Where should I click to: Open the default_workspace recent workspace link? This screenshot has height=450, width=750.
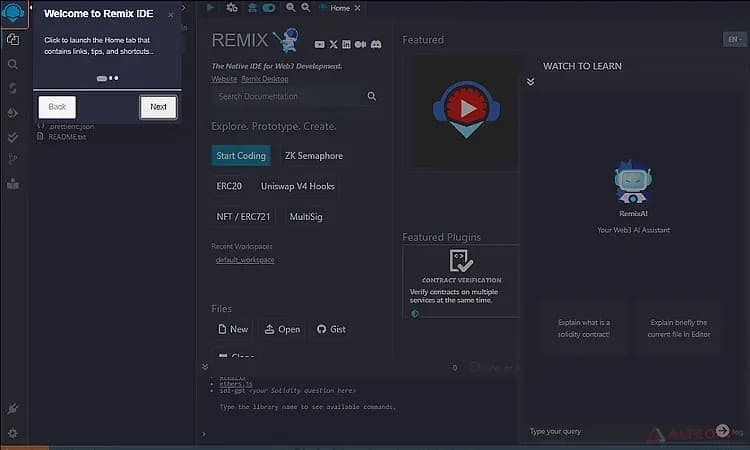click(x=245, y=260)
